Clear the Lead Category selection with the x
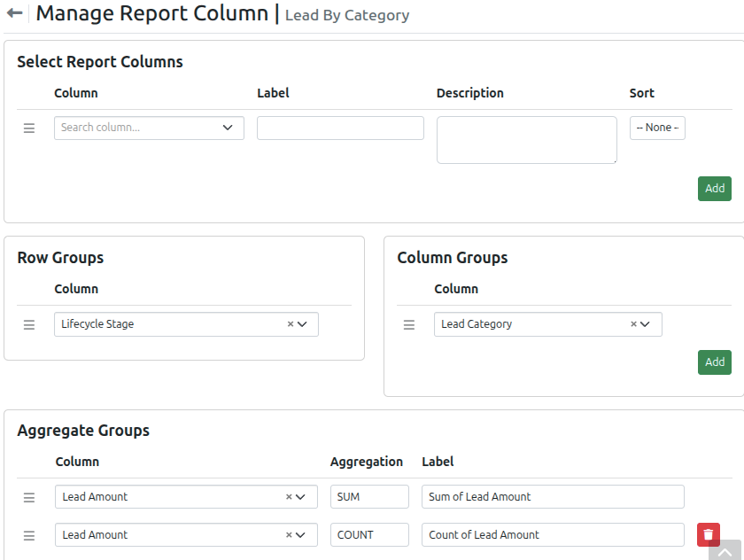The width and height of the screenshot is (744, 560). (633, 324)
